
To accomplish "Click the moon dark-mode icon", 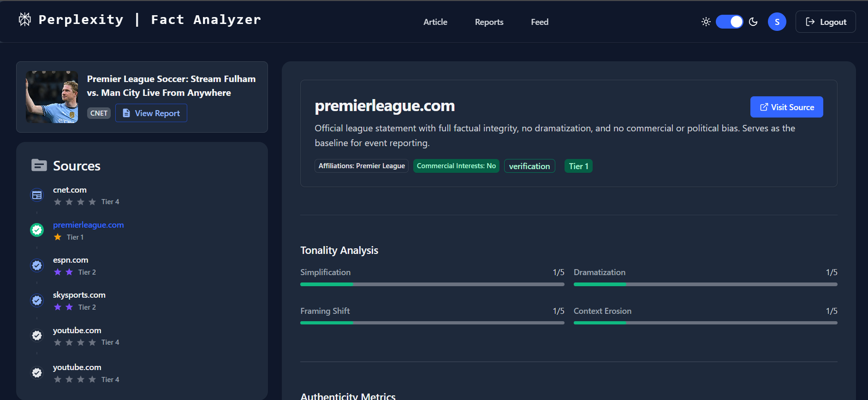I will click(x=753, y=22).
